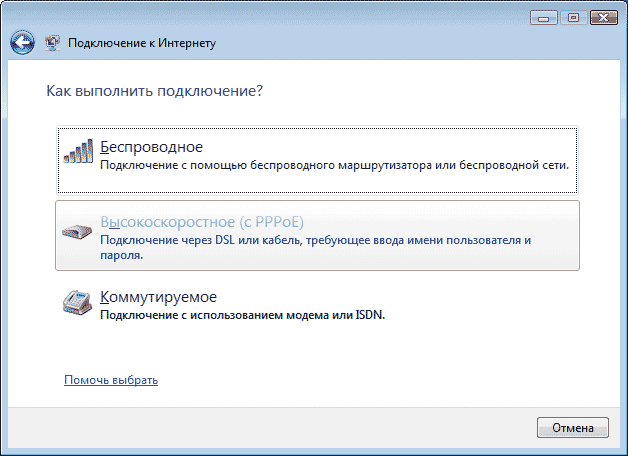
Task: Click the DSL or cable description text
Action: (x=314, y=241)
